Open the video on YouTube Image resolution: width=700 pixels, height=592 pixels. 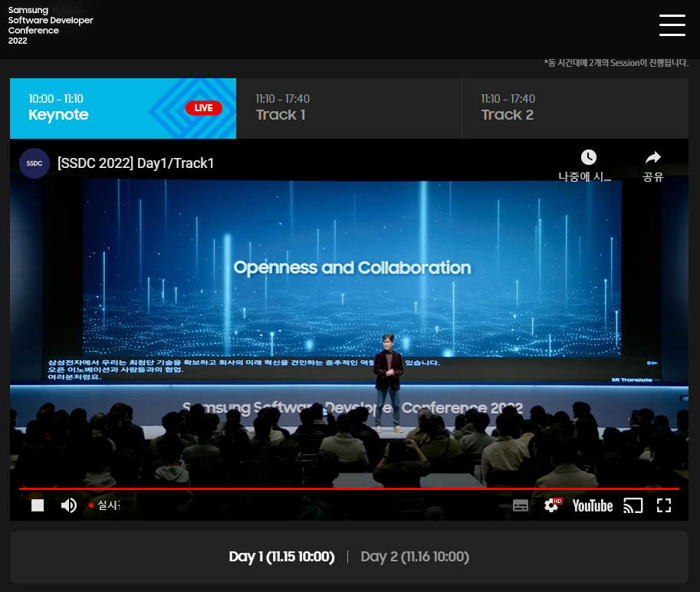[x=593, y=506]
